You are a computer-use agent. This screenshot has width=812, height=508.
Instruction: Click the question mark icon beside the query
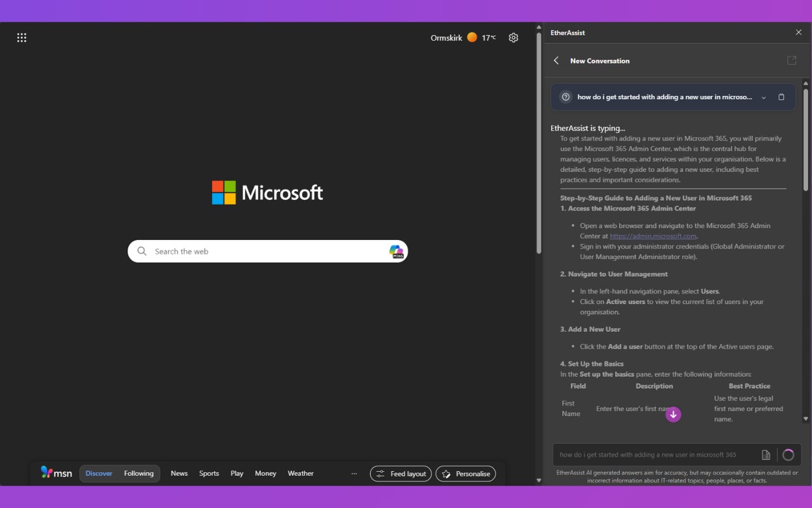[566, 97]
